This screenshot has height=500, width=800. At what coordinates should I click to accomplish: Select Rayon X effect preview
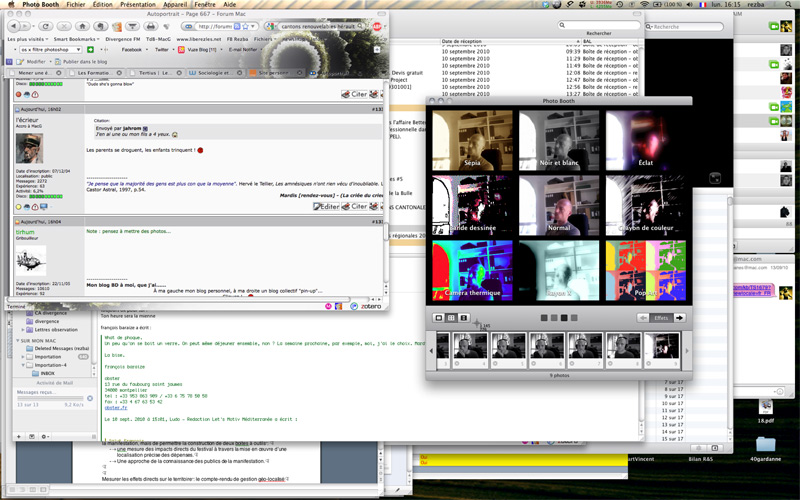coord(559,270)
